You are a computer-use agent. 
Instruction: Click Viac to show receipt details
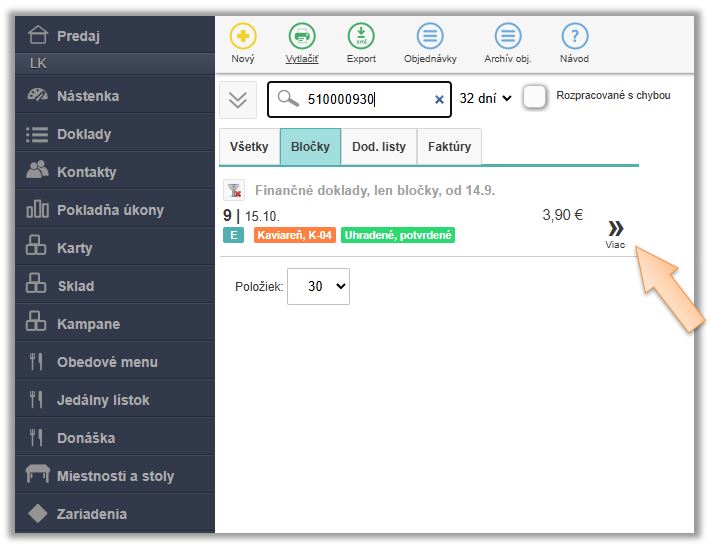point(615,233)
